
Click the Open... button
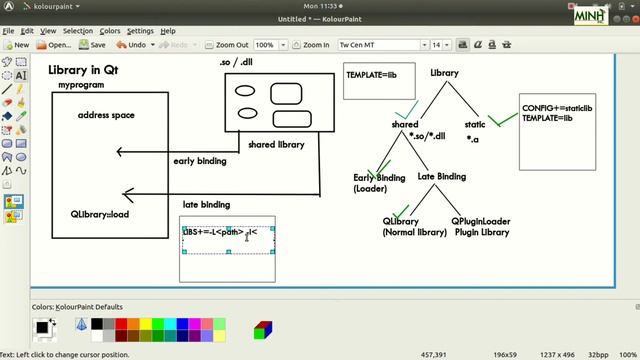[53, 45]
